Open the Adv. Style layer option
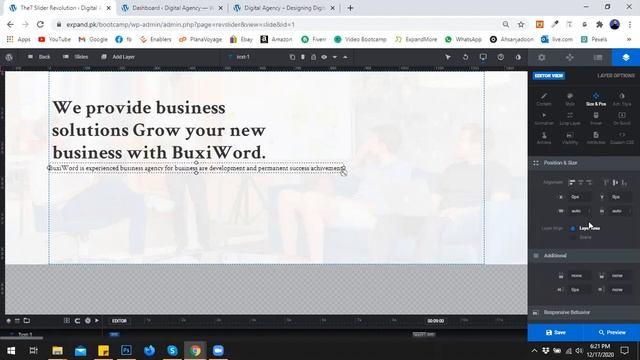The height and width of the screenshot is (360, 640). [622, 99]
